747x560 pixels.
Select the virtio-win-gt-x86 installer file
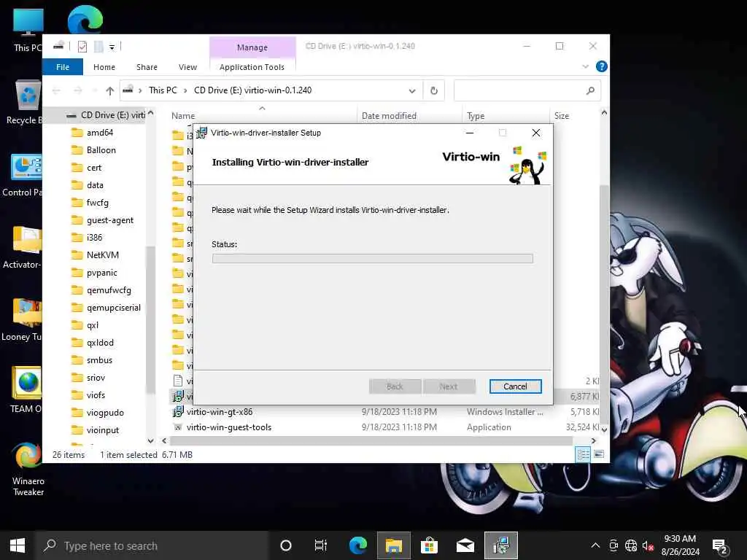pos(219,412)
